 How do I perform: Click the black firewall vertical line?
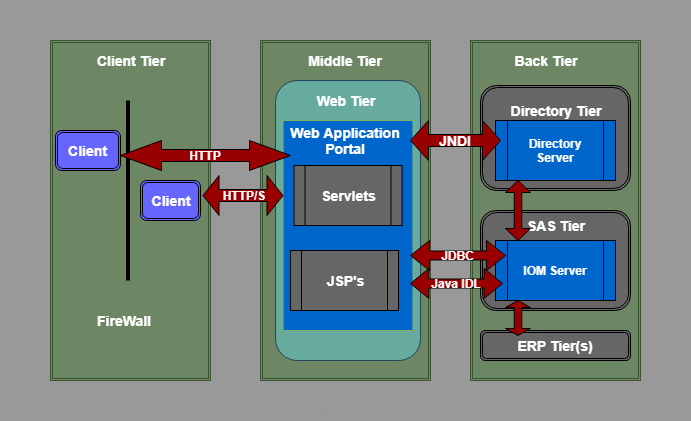tap(128, 190)
